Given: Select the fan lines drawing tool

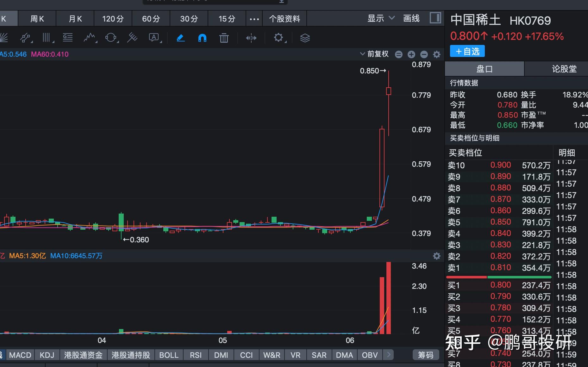Looking at the screenshot, I should [x=3, y=38].
